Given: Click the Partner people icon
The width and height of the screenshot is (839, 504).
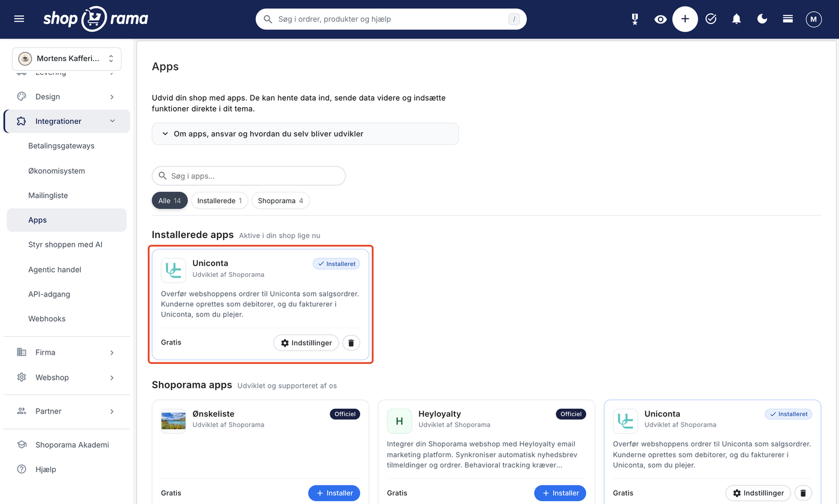Looking at the screenshot, I should [x=22, y=411].
